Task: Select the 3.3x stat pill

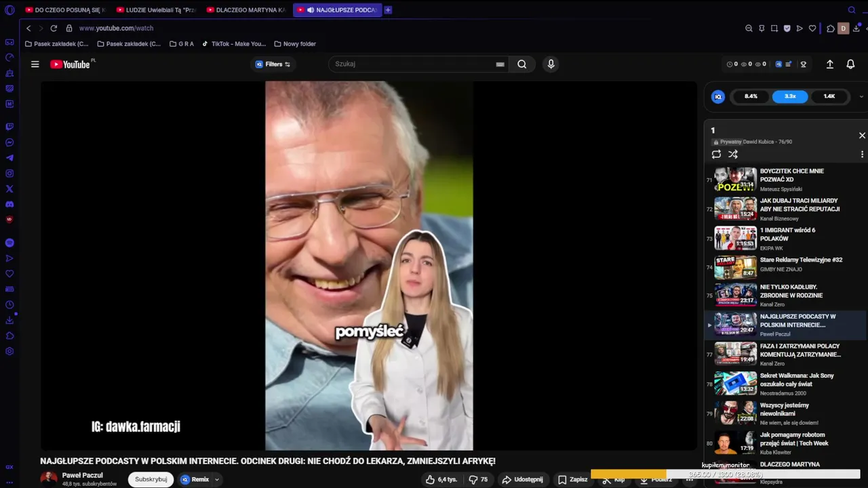Action: tap(790, 96)
